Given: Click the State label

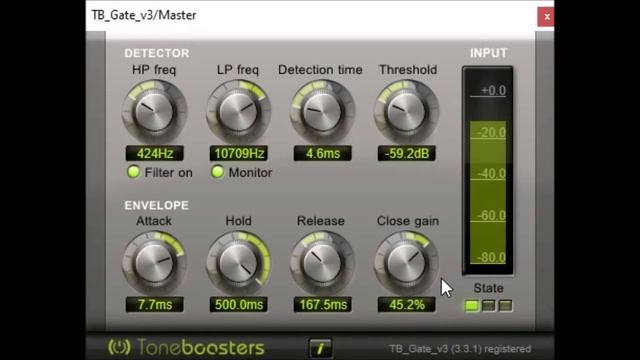Looking at the screenshot, I should coord(488,288).
